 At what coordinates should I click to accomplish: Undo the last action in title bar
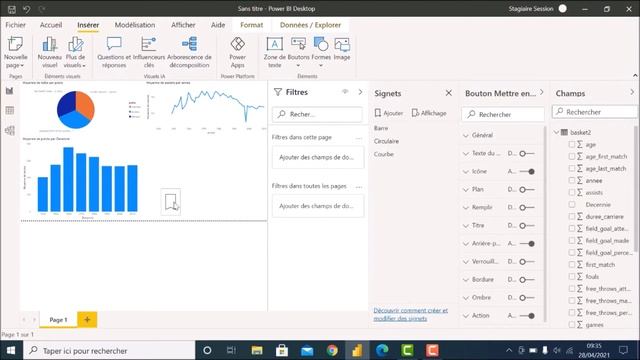[x=27, y=9]
